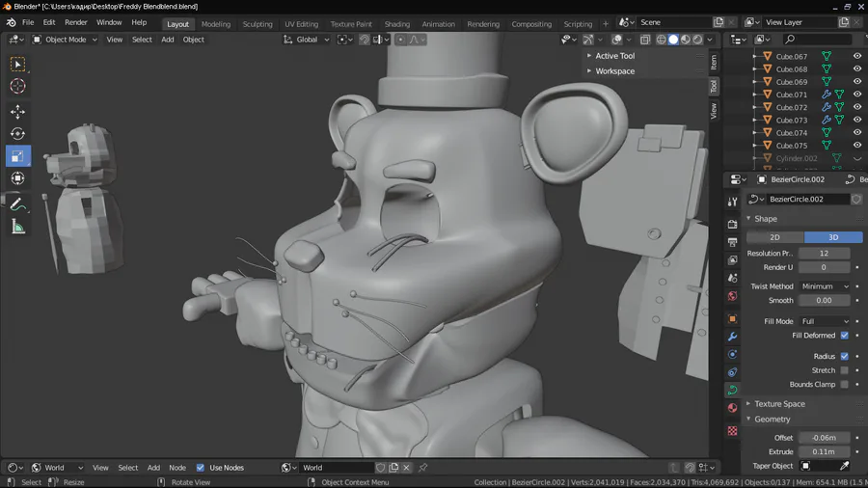Switch viewport to Wireframe shading
Screen dimensions: 868x488
click(661, 40)
